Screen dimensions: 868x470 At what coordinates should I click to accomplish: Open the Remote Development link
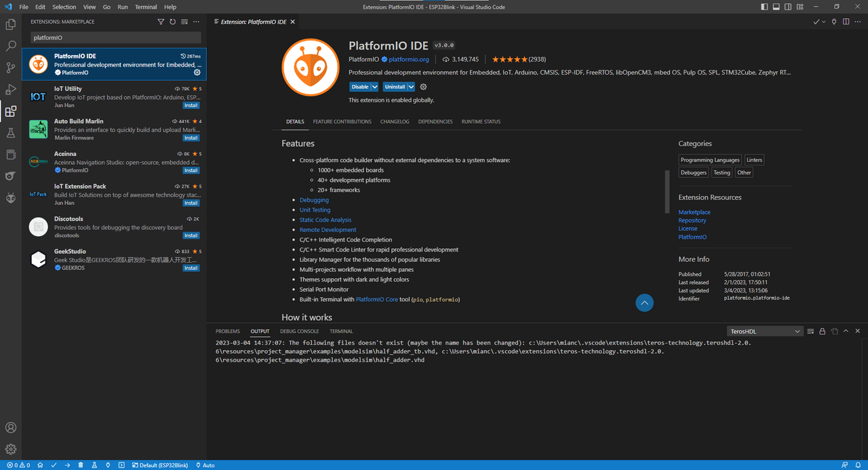pyautogui.click(x=328, y=230)
